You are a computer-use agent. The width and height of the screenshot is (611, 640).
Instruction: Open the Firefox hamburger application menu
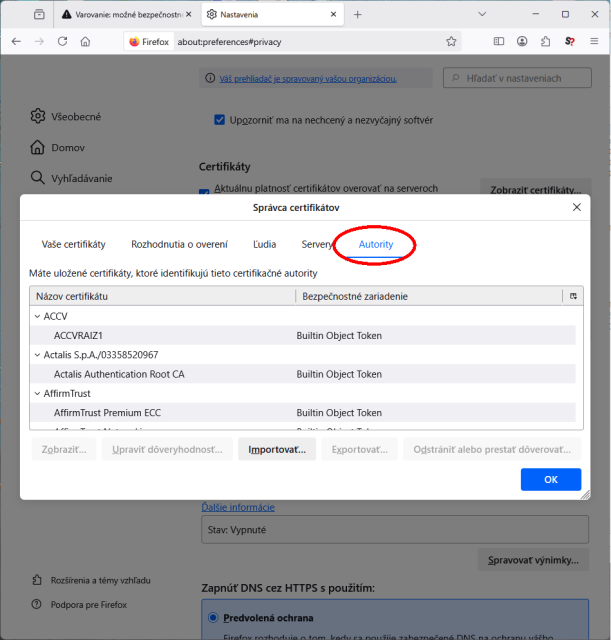tap(592, 41)
